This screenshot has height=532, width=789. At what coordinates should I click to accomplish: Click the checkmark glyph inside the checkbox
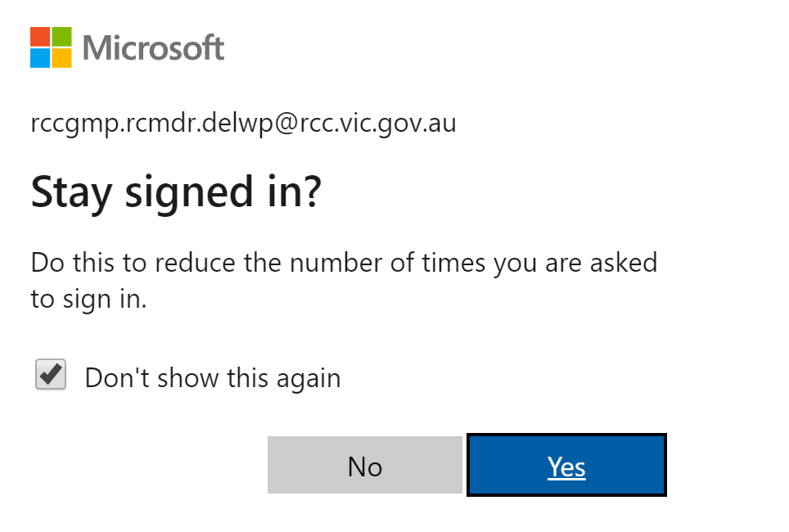click(x=51, y=374)
